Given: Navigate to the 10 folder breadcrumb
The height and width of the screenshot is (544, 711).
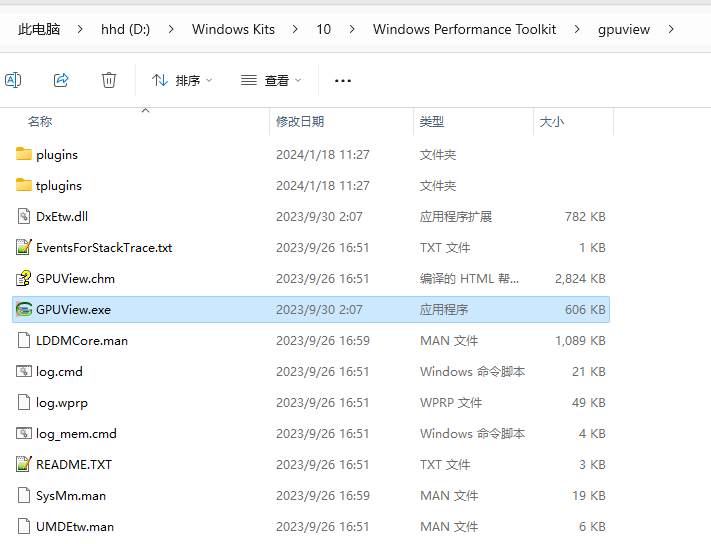Looking at the screenshot, I should tap(323, 29).
